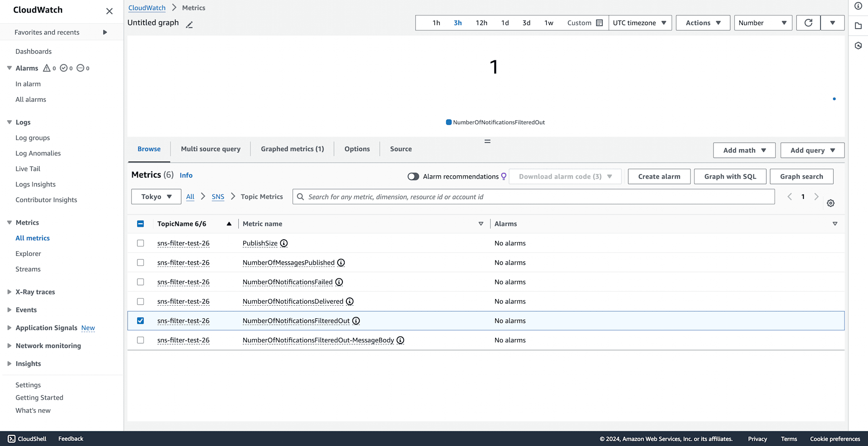Screen dimensions: 868x446
Task: Switch to Multi source query tab
Action: point(210,149)
